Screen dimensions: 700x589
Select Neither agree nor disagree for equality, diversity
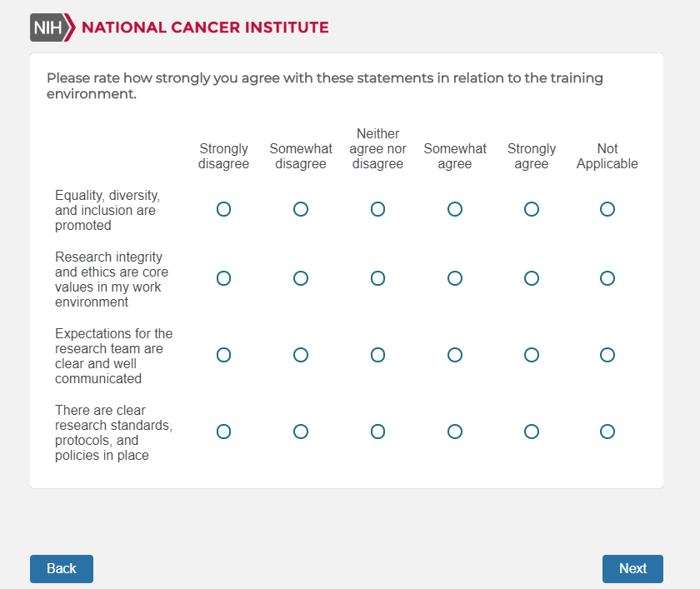point(377,209)
